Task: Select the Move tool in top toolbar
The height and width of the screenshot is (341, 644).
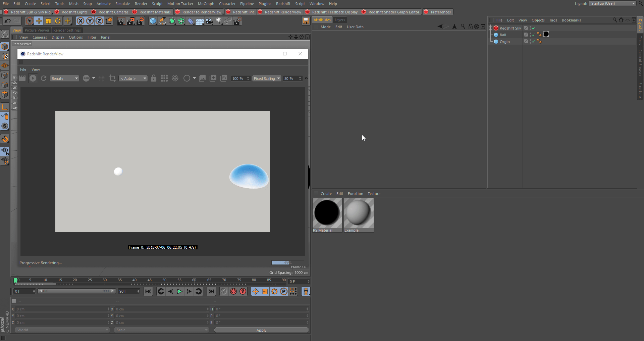Action: pos(39,21)
